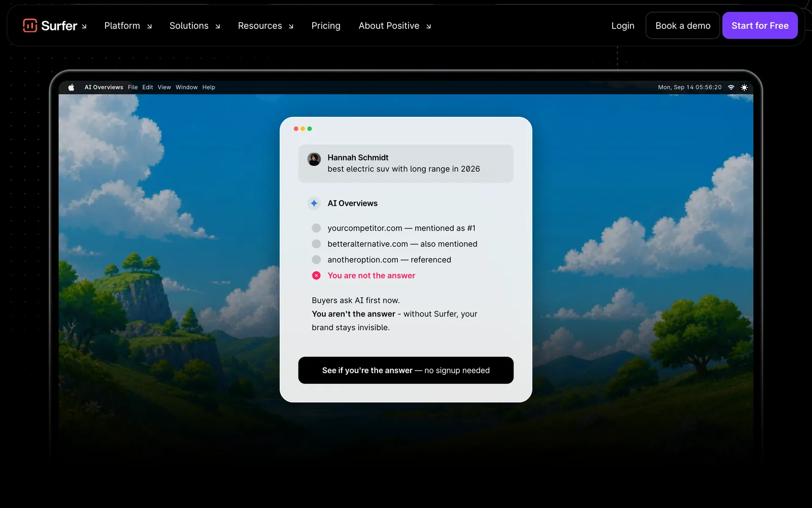This screenshot has height=508, width=812.
Task: Click 'betteralternative.com — also mentioned' text
Action: pyautogui.click(x=402, y=244)
